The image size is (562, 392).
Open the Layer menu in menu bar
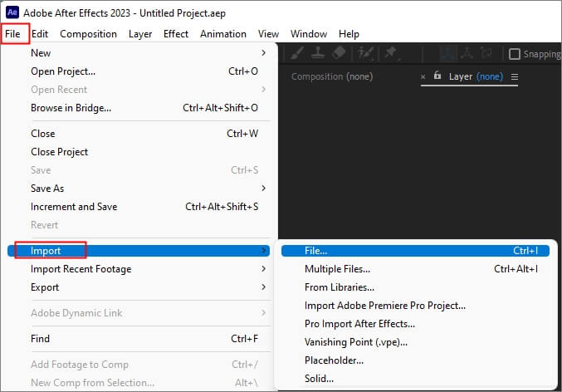[x=140, y=34]
